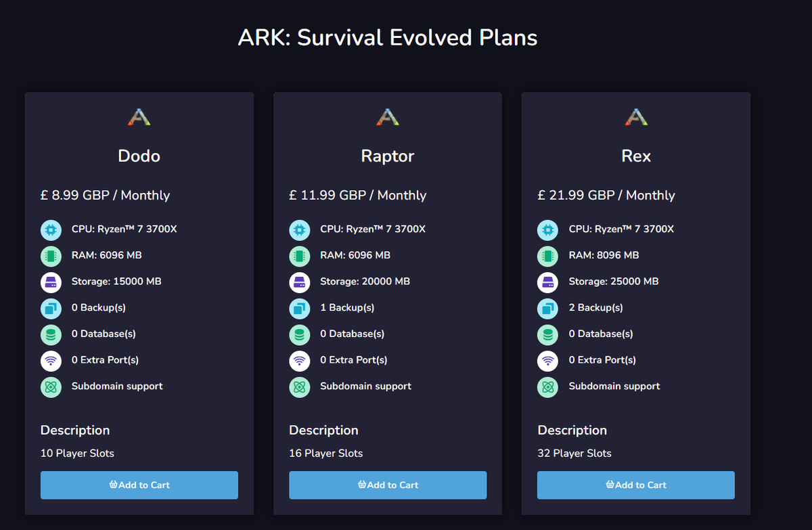The width and height of the screenshot is (812, 530).
Task: Click RAM: 8096 MB text
Action: point(604,255)
